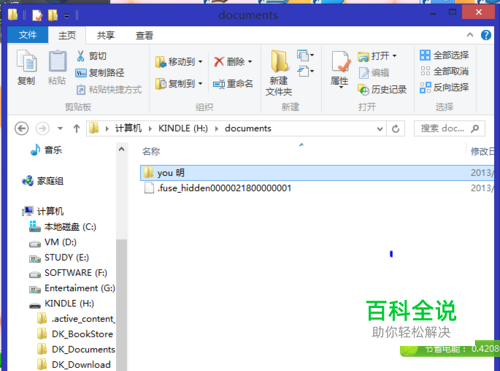Switch to the Share (共享) tab
Image resolution: width=500 pixels, height=371 pixels.
[x=106, y=35]
